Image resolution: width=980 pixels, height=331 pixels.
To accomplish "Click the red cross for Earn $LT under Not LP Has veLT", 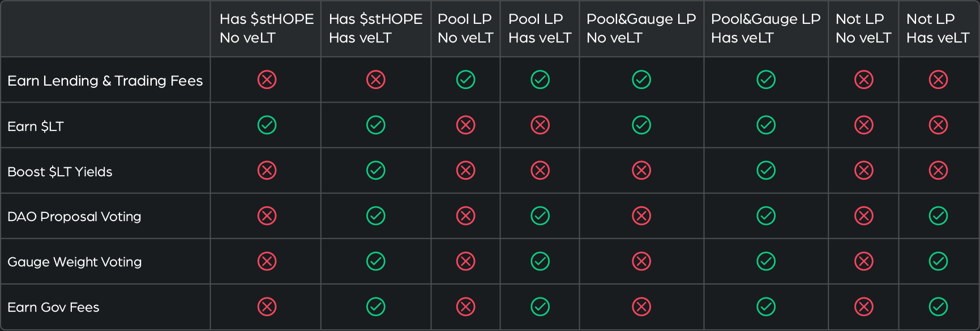I will [x=939, y=125].
